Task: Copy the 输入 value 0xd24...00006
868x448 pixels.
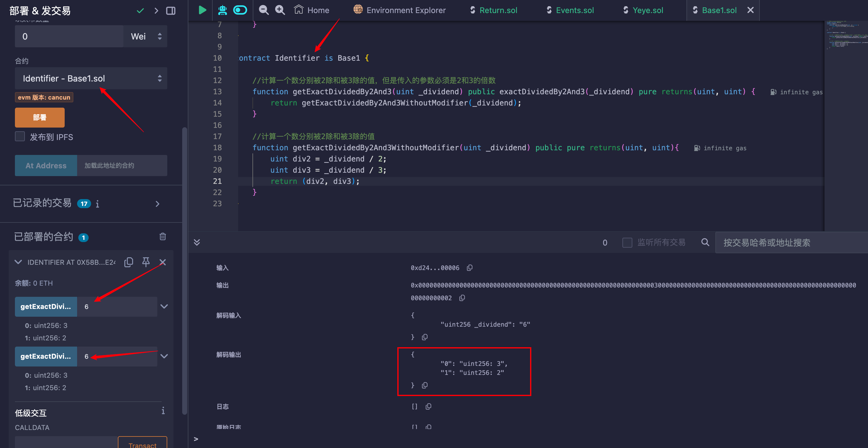Action: (469, 268)
